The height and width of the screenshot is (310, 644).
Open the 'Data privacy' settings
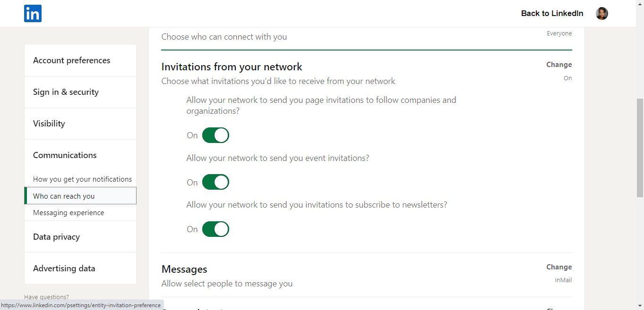pos(56,236)
